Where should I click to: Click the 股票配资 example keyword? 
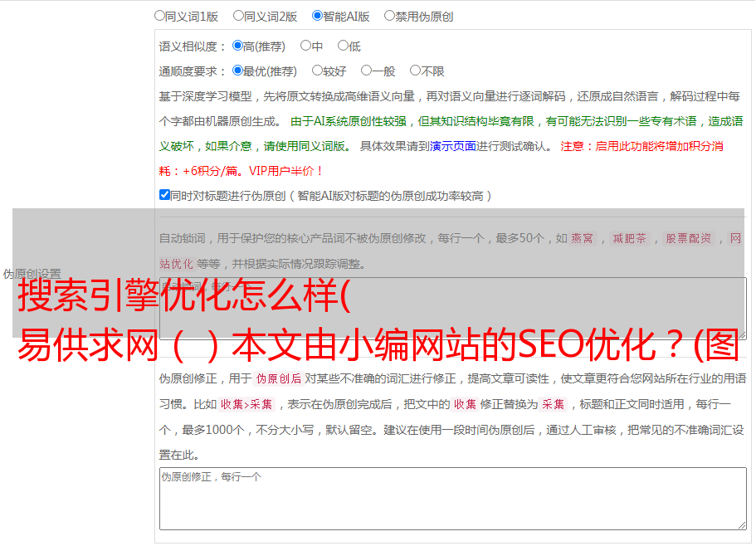click(x=689, y=238)
